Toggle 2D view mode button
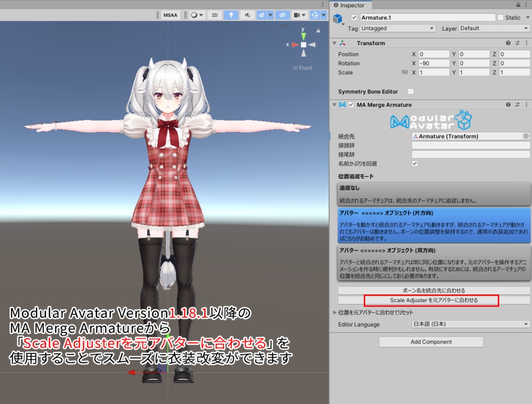The height and width of the screenshot is (404, 532). [215, 15]
